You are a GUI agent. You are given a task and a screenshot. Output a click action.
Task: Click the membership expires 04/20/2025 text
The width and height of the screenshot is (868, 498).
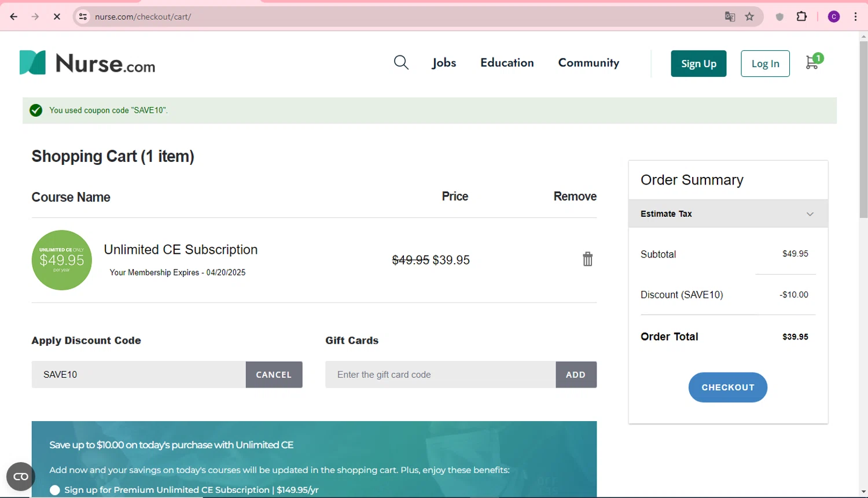click(x=178, y=272)
